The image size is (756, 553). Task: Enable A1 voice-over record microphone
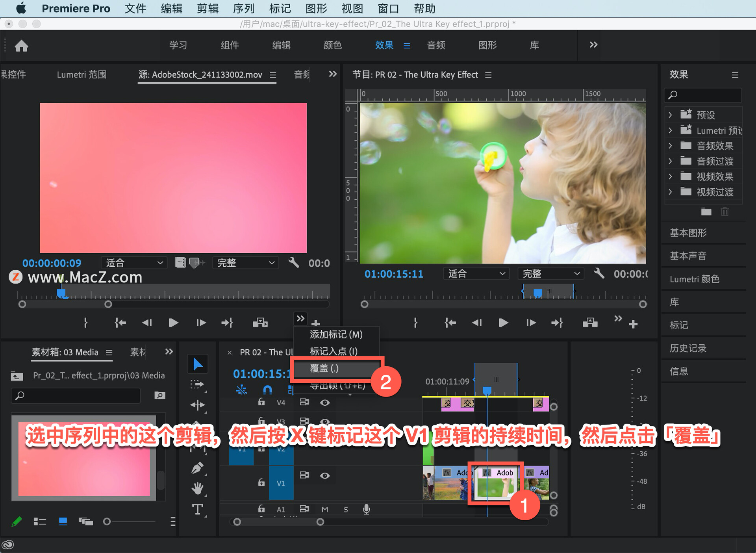pyautogui.click(x=366, y=509)
